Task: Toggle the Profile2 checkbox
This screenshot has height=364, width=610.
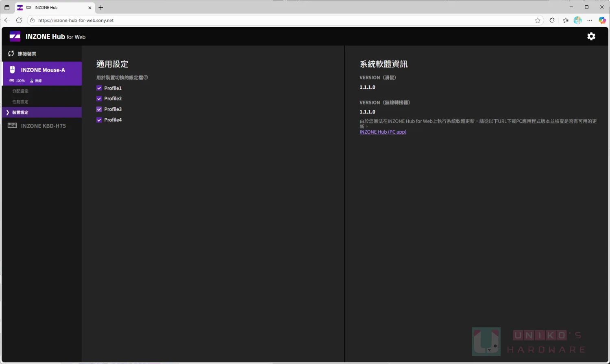Action: (99, 99)
